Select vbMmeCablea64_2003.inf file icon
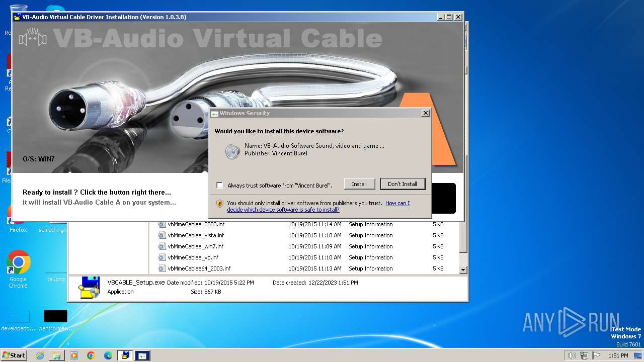 [162, 268]
